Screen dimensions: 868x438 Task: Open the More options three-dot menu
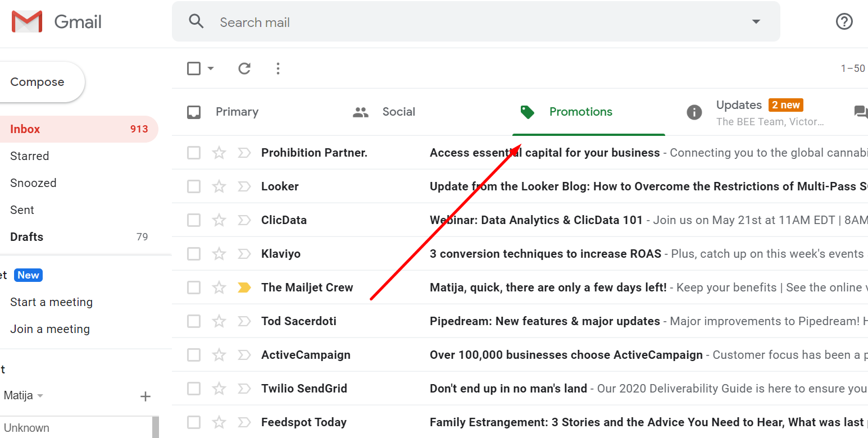click(x=278, y=69)
